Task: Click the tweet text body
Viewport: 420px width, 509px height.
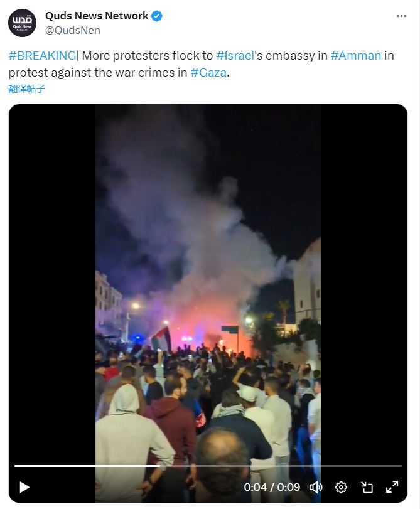Action: point(201,64)
